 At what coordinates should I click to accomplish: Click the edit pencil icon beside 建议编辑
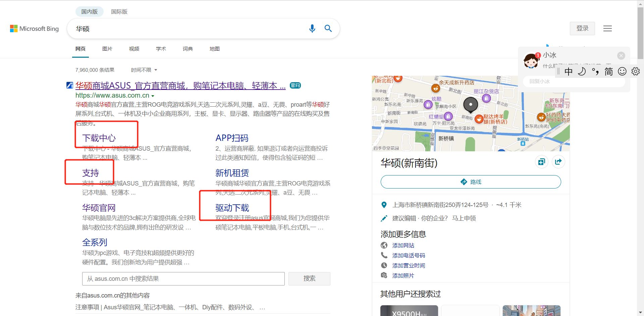[384, 218]
